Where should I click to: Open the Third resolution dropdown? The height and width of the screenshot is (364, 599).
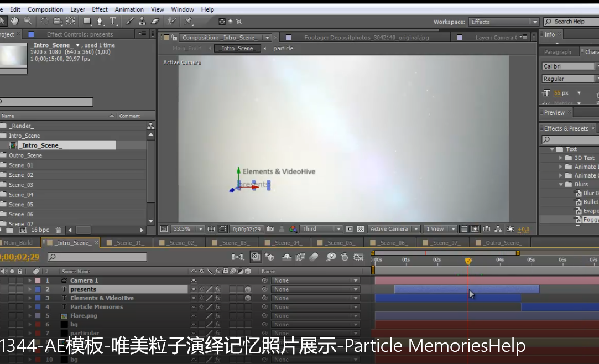click(320, 229)
